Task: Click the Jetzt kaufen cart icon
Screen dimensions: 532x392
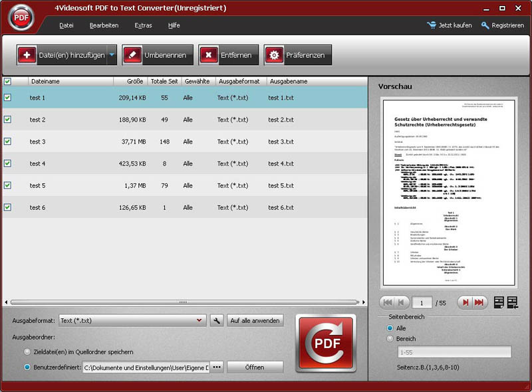Action: tap(431, 25)
